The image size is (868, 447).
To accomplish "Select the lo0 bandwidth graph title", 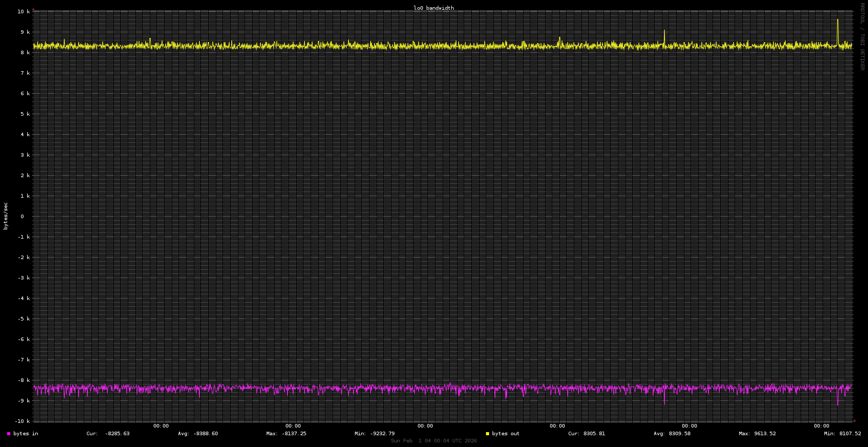I will [x=434, y=8].
